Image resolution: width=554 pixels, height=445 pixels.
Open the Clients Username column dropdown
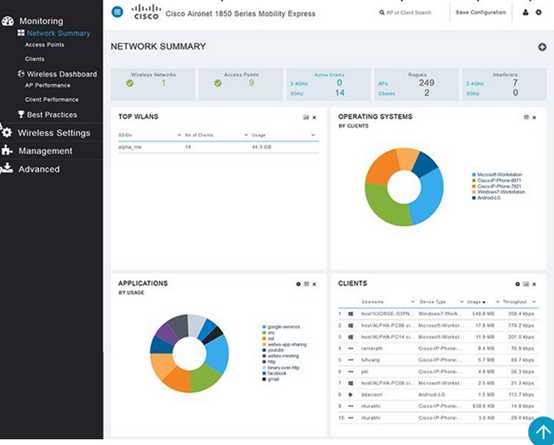tap(413, 302)
